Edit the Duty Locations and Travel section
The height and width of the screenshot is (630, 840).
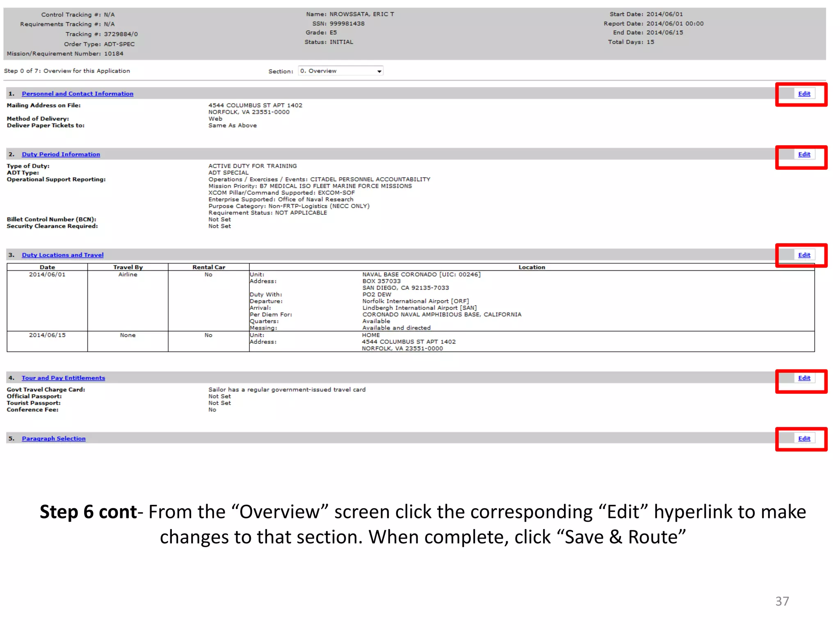(804, 255)
